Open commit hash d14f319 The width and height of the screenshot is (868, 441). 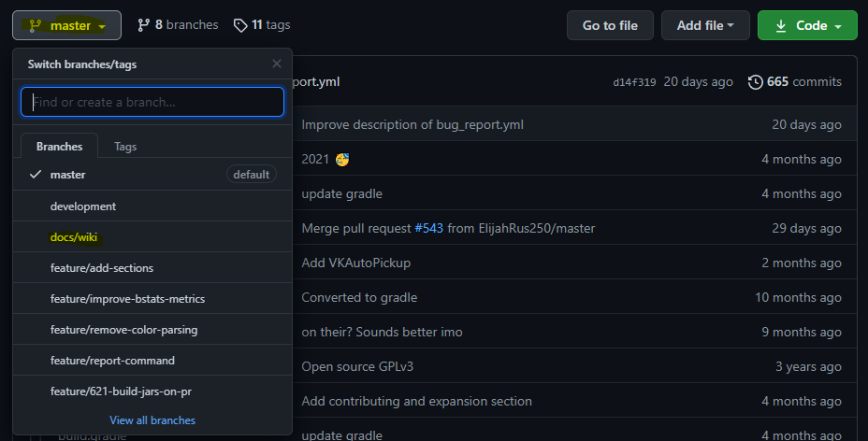tap(634, 82)
